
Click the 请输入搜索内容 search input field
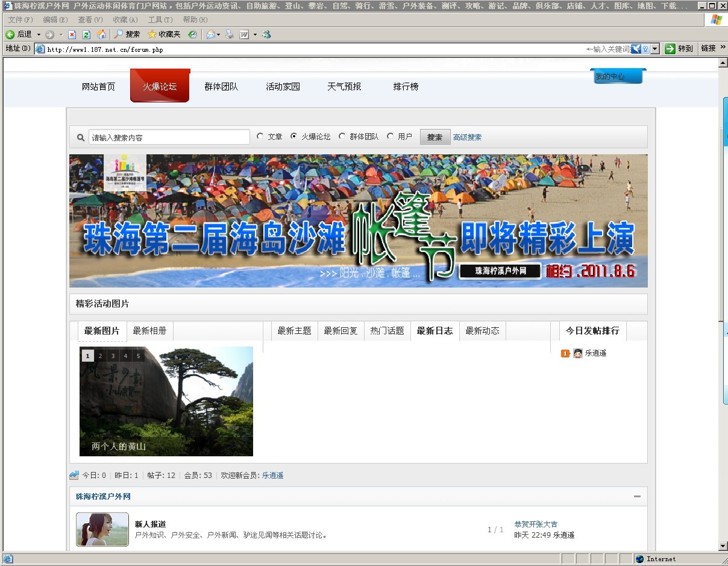[x=169, y=137]
